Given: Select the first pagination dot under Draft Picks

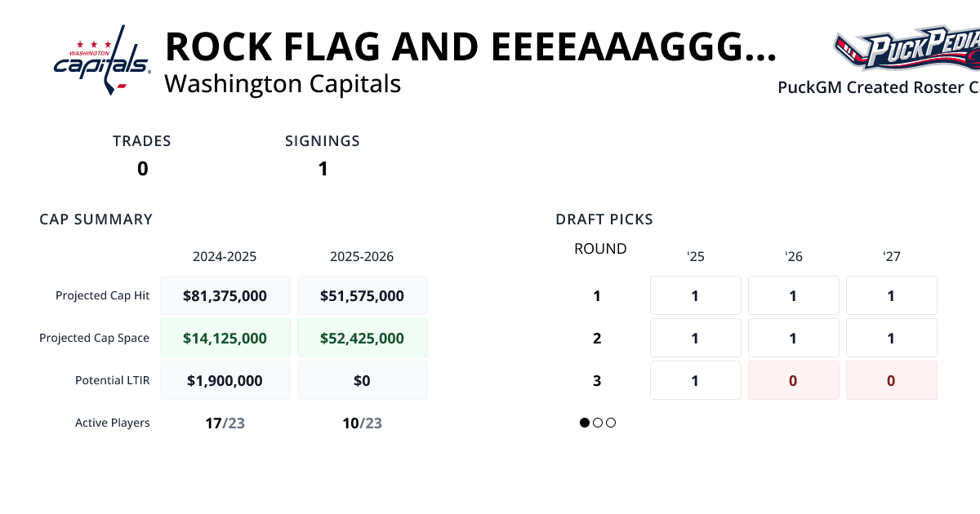Looking at the screenshot, I should coord(584,423).
